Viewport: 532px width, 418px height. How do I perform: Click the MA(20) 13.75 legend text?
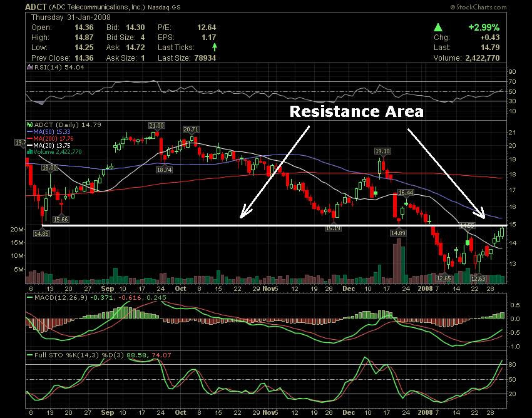(x=51, y=145)
